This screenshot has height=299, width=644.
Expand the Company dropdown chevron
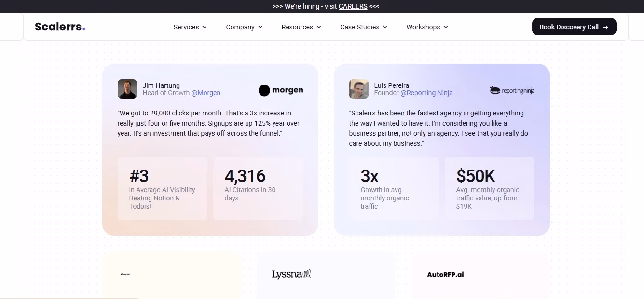click(260, 27)
